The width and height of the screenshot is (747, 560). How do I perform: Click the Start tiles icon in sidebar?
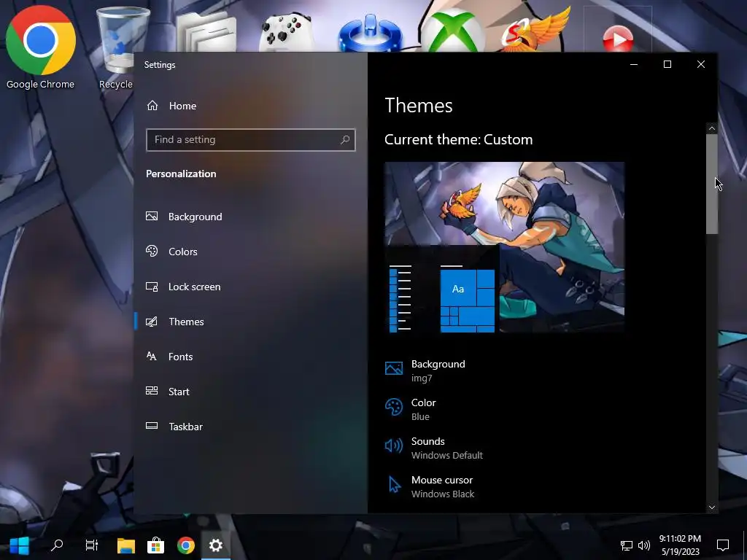coord(152,391)
